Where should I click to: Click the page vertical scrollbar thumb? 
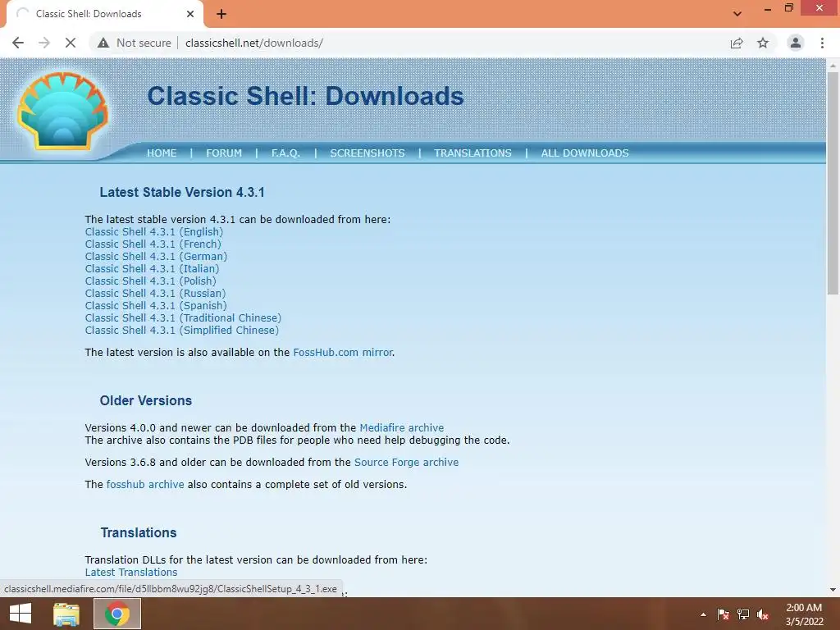(x=833, y=183)
